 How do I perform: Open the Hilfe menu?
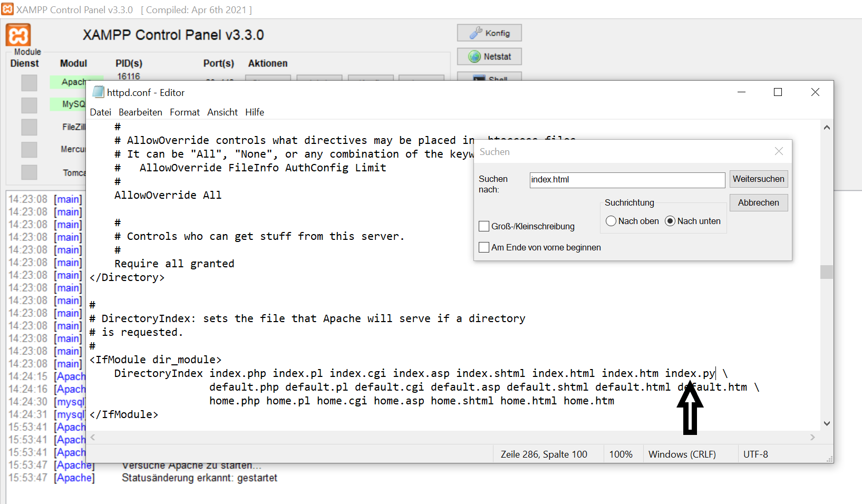pos(255,112)
